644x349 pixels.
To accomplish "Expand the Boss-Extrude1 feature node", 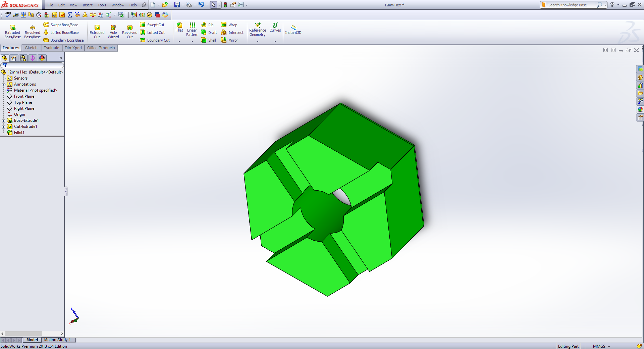I will pos(4,121).
